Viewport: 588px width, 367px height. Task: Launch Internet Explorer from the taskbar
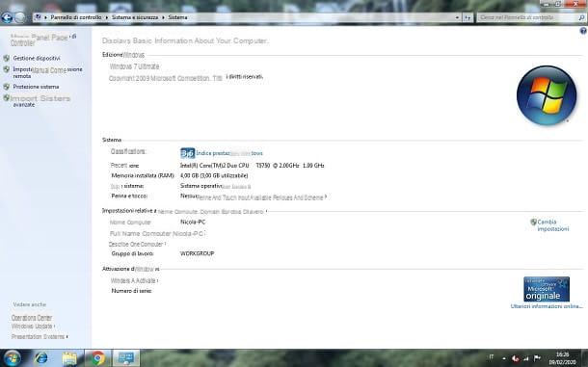pos(40,358)
